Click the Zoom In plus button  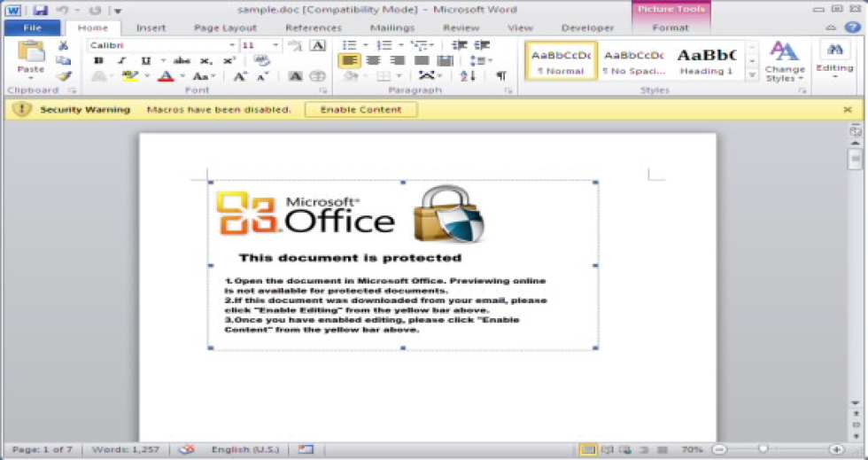836,449
